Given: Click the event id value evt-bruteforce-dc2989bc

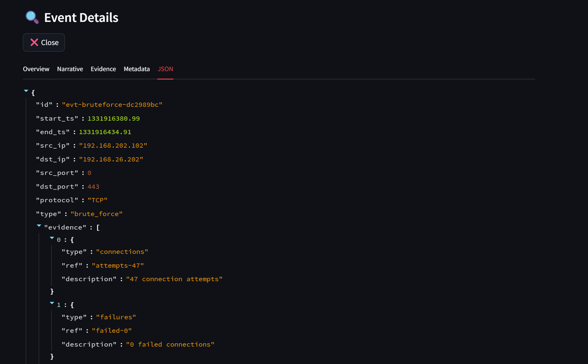Looking at the screenshot, I should tap(112, 105).
